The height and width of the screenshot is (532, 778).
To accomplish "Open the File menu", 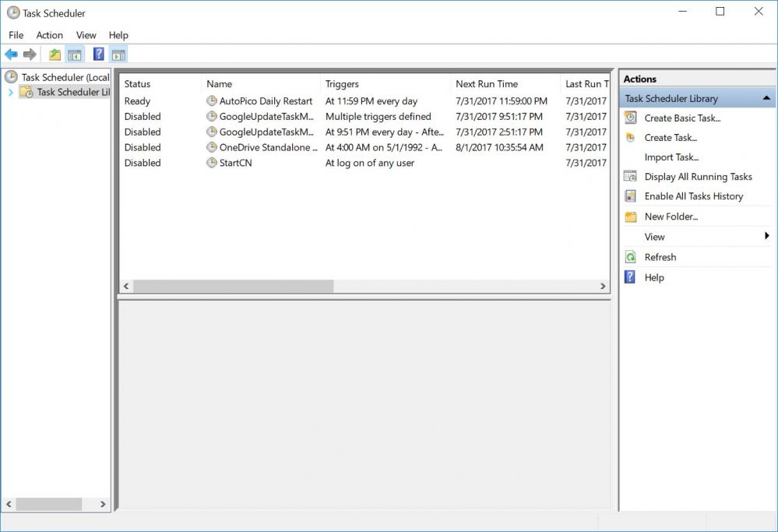I will pyautogui.click(x=15, y=35).
